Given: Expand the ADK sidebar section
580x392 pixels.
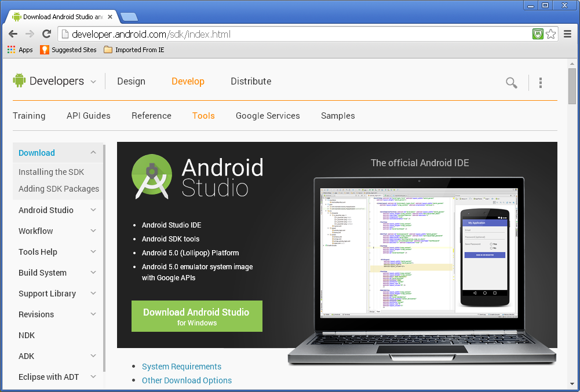Looking at the screenshot, I should point(93,356).
